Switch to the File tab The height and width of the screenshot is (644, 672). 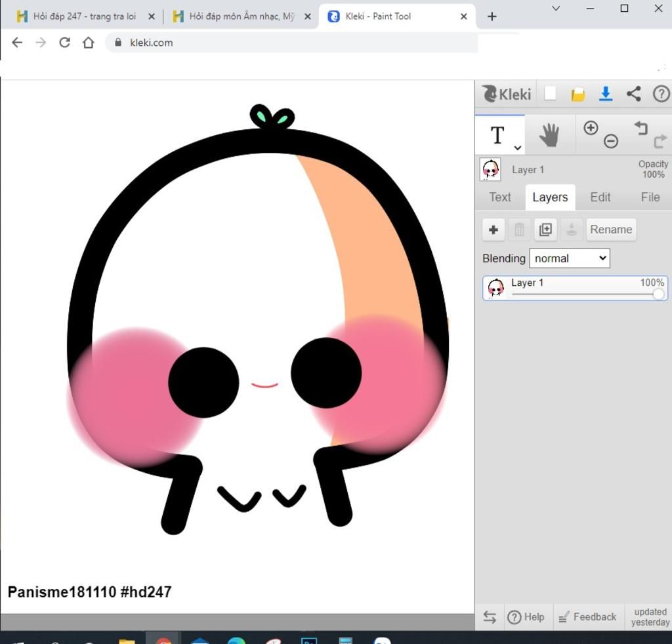click(650, 197)
